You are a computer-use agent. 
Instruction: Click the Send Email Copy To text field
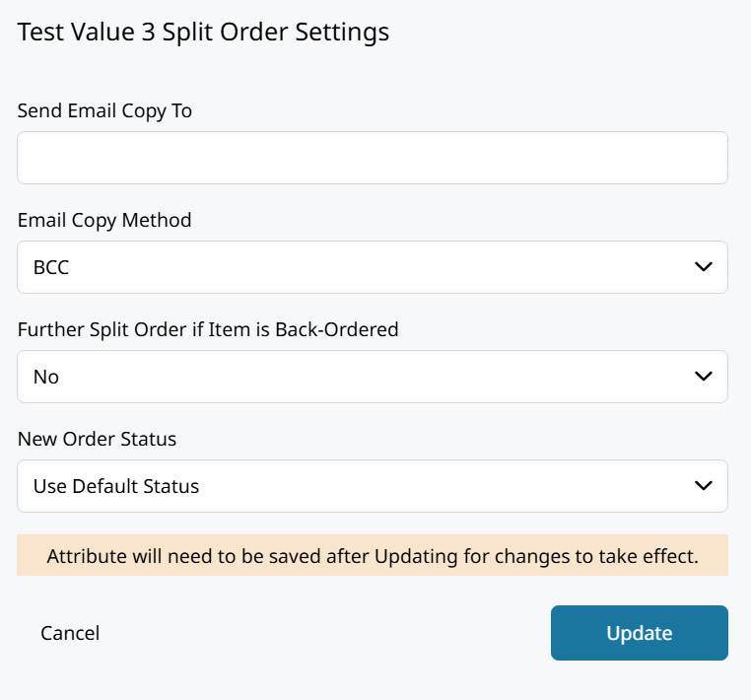click(373, 158)
